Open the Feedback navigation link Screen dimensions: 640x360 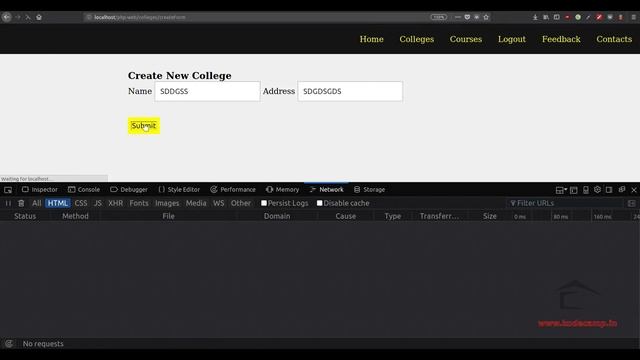pos(561,39)
